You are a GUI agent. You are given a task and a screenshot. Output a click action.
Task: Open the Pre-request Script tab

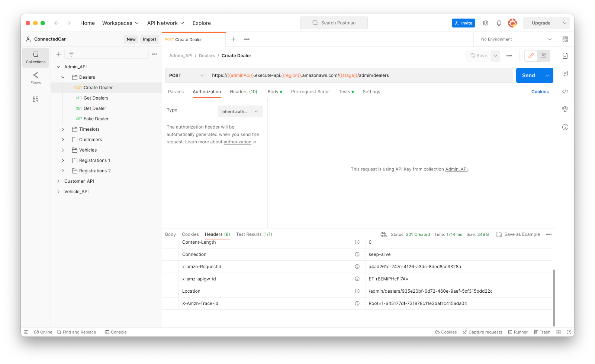(x=311, y=92)
